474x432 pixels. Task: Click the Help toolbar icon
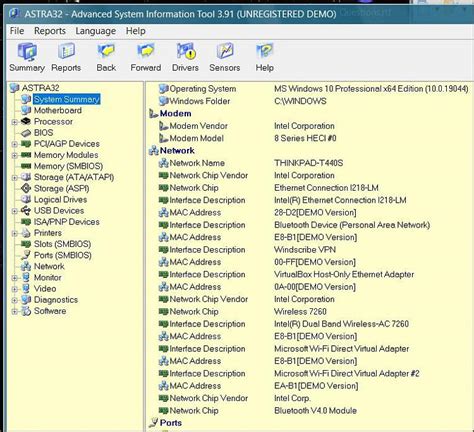pyautogui.click(x=265, y=57)
